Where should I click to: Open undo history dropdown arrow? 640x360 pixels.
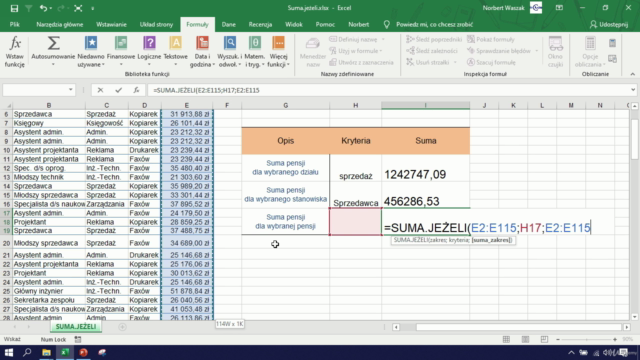pos(50,8)
